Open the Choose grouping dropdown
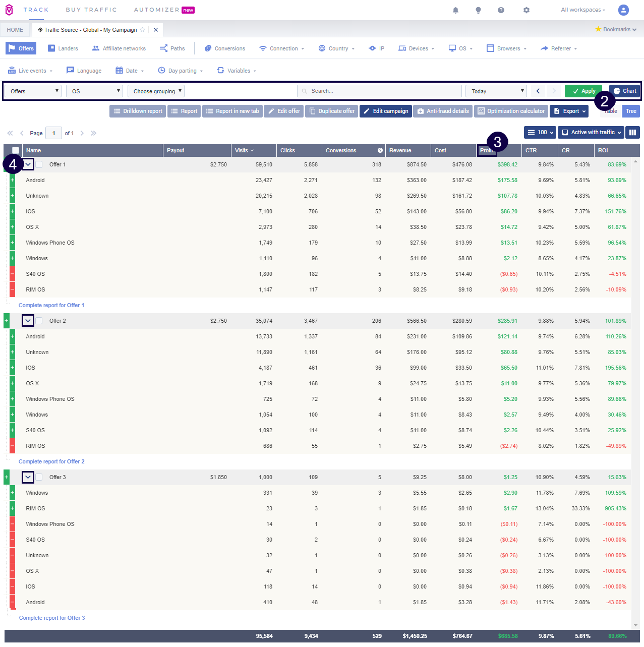This screenshot has width=644, height=647. pyautogui.click(x=156, y=91)
